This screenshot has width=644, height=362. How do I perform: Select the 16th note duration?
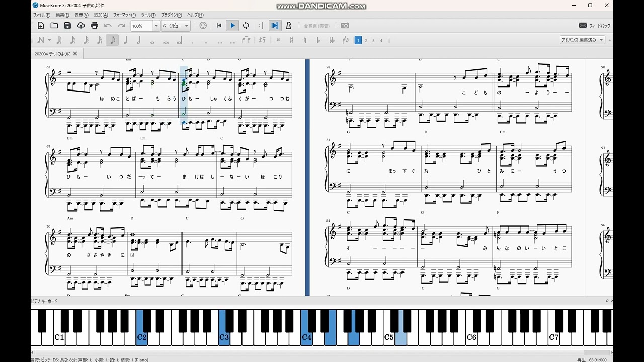click(99, 40)
